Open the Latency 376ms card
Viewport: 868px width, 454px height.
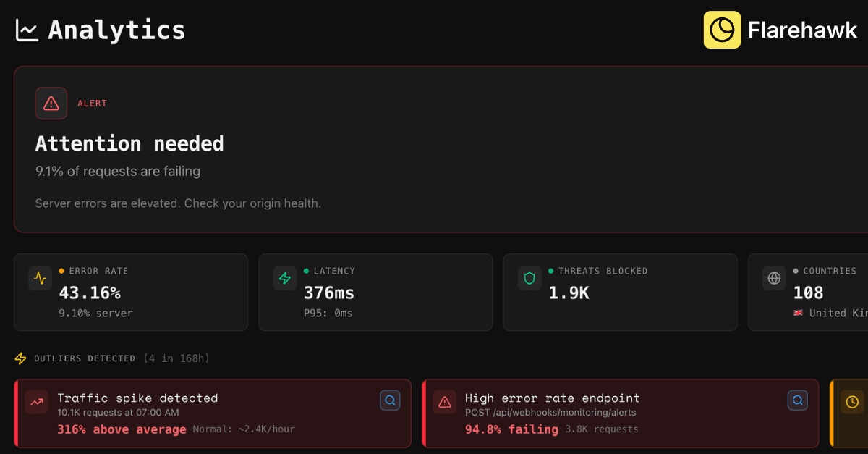(x=375, y=293)
